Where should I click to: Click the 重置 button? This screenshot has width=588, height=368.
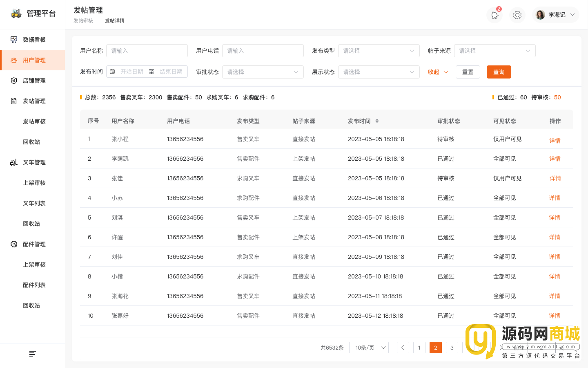tap(468, 72)
